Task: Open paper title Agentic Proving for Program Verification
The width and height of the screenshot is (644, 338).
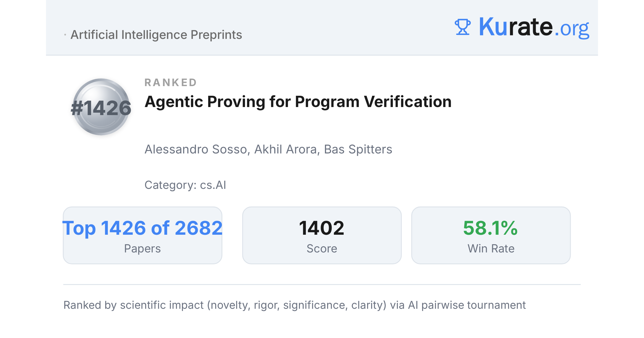Action: (x=298, y=102)
